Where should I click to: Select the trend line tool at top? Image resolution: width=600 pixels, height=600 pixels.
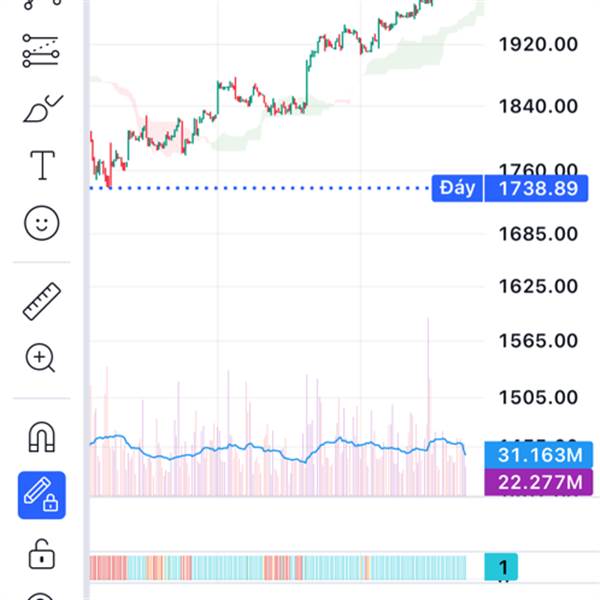coord(41,4)
